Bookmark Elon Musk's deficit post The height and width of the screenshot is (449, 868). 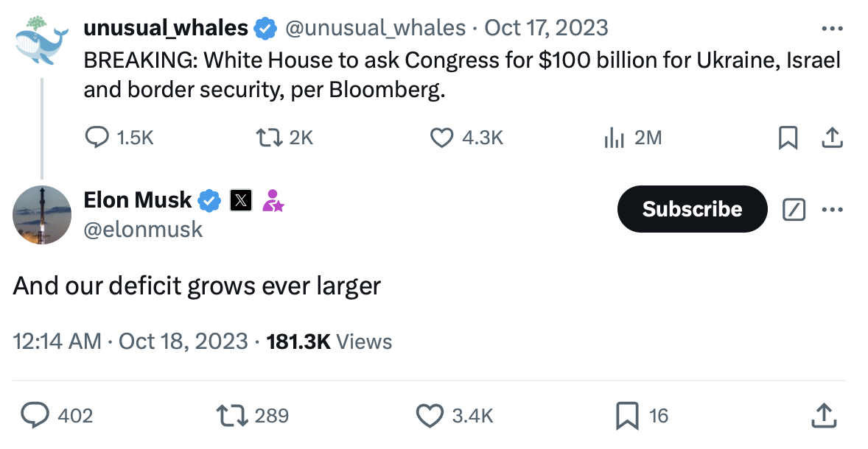click(x=627, y=416)
